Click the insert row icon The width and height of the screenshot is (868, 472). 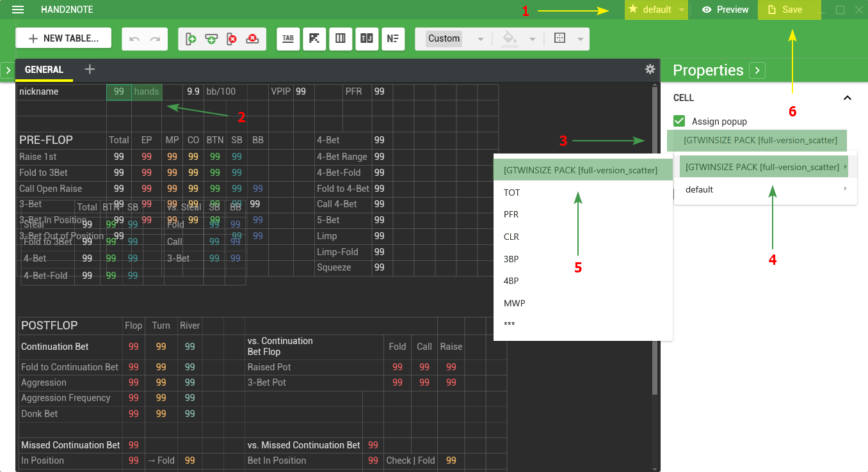pyautogui.click(x=211, y=39)
